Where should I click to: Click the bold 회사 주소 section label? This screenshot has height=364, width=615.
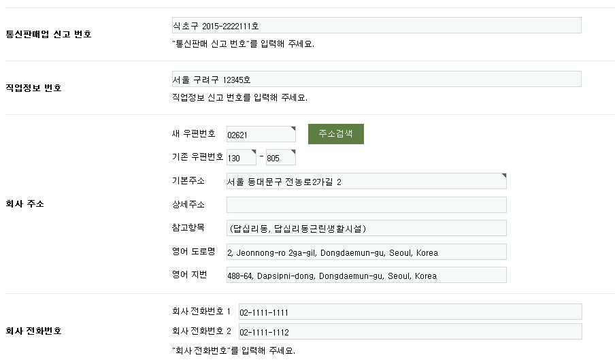click(24, 204)
